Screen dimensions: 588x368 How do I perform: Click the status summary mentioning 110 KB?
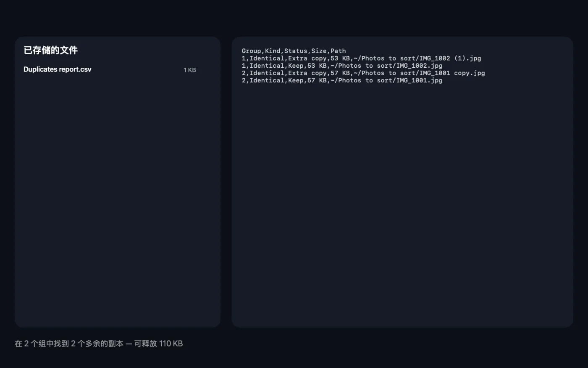pyautogui.click(x=99, y=344)
